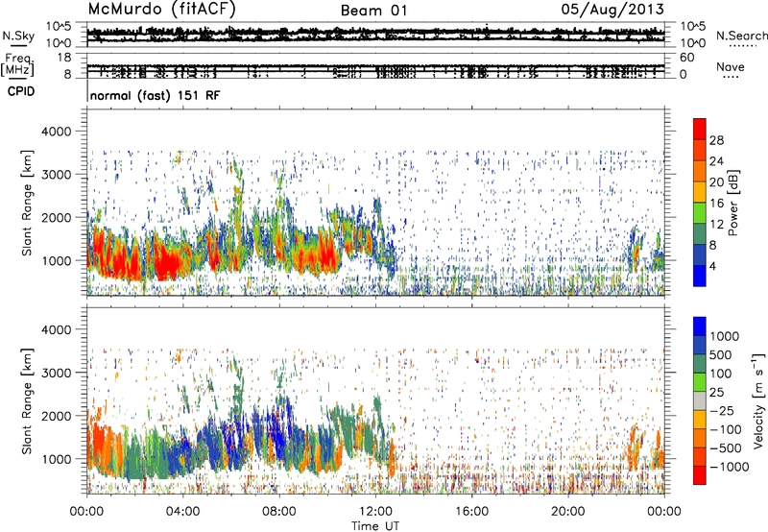
Task: Click the dotted line sample under N.Search
Action: pyautogui.click(x=743, y=46)
